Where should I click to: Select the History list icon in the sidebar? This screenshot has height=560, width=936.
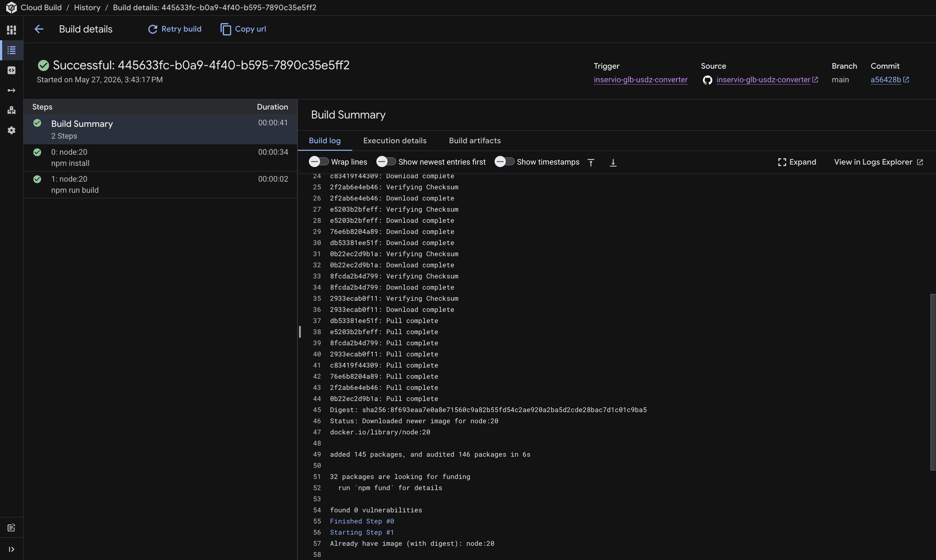(11, 50)
